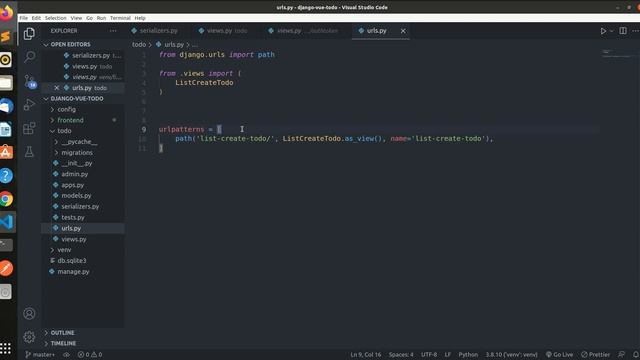
Task: Select Python interpreter 3.8.10 venv
Action: (x=511, y=355)
